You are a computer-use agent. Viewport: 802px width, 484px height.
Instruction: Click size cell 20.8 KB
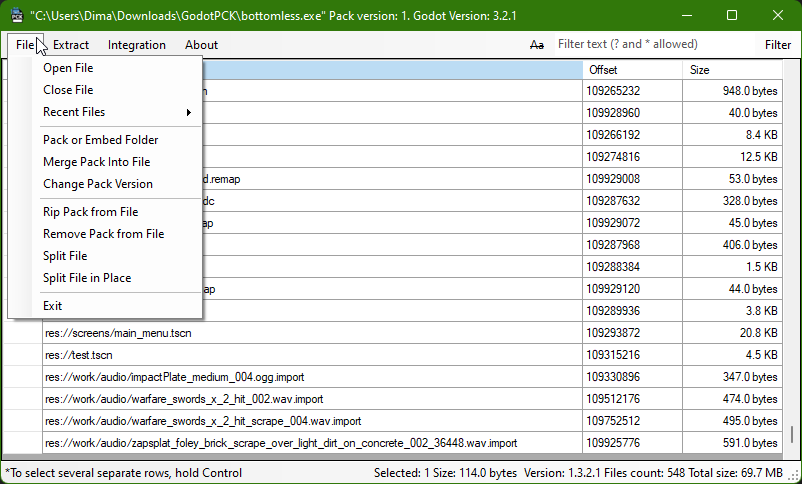pos(732,333)
